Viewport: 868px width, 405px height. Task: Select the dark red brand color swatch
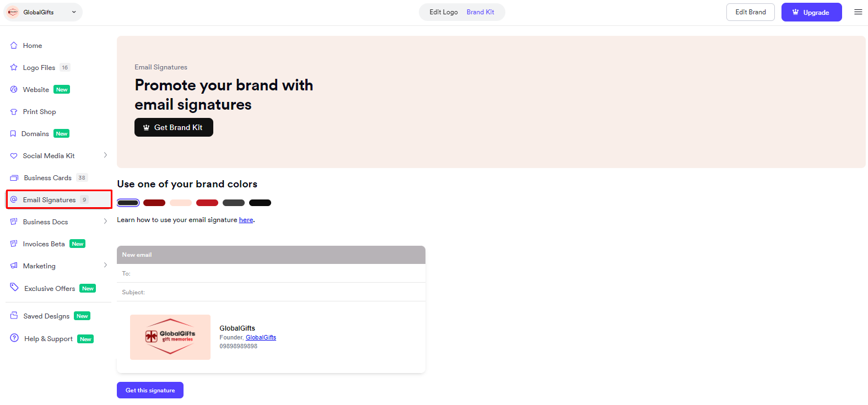[154, 203]
